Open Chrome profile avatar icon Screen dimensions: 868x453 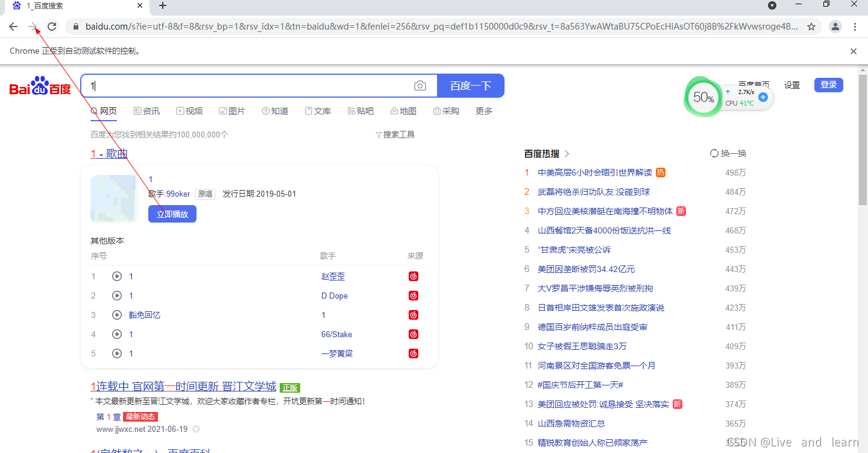pyautogui.click(x=835, y=27)
